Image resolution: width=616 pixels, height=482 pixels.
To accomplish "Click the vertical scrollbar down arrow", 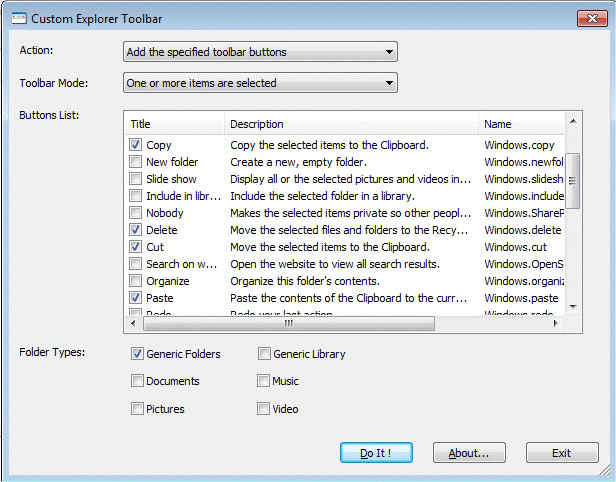I will coord(573,306).
